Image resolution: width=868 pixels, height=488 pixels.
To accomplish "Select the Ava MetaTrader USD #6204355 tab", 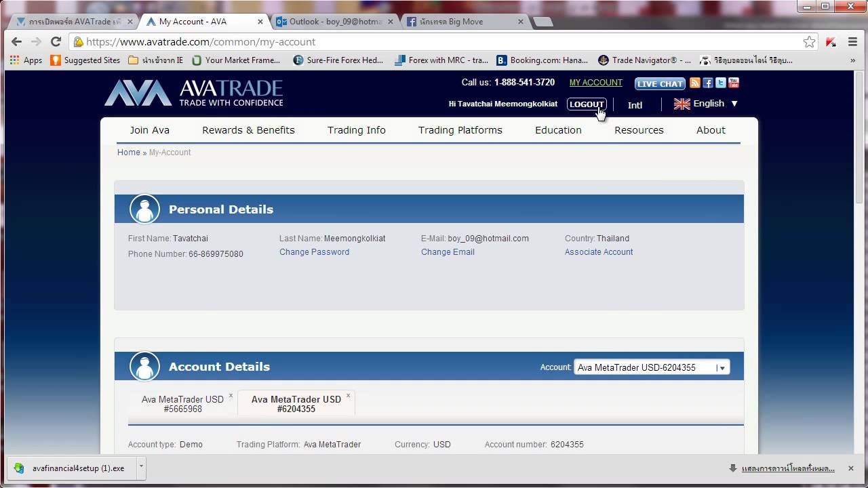I will click(296, 404).
